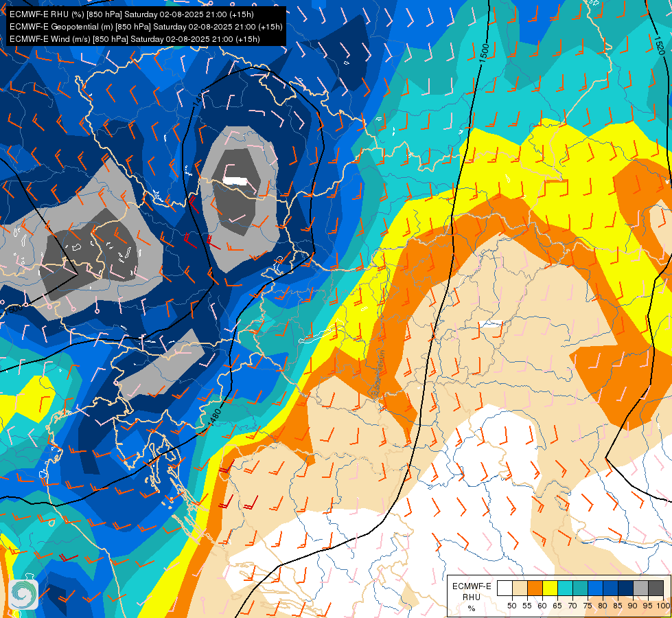This screenshot has height=618, width=672.
Task: Choose the teal 70–75% legend swatch
Action: click(x=580, y=588)
